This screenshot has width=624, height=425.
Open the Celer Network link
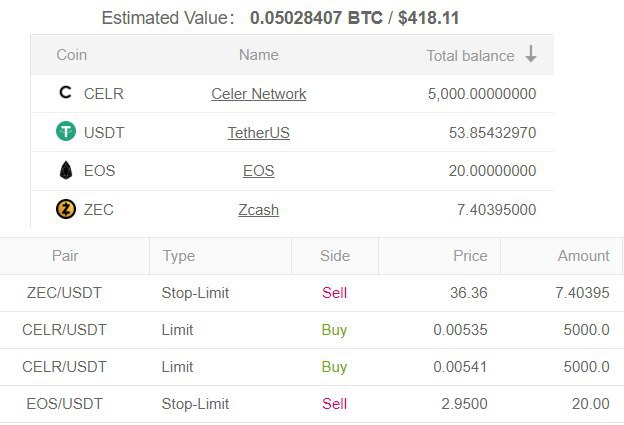(x=258, y=94)
